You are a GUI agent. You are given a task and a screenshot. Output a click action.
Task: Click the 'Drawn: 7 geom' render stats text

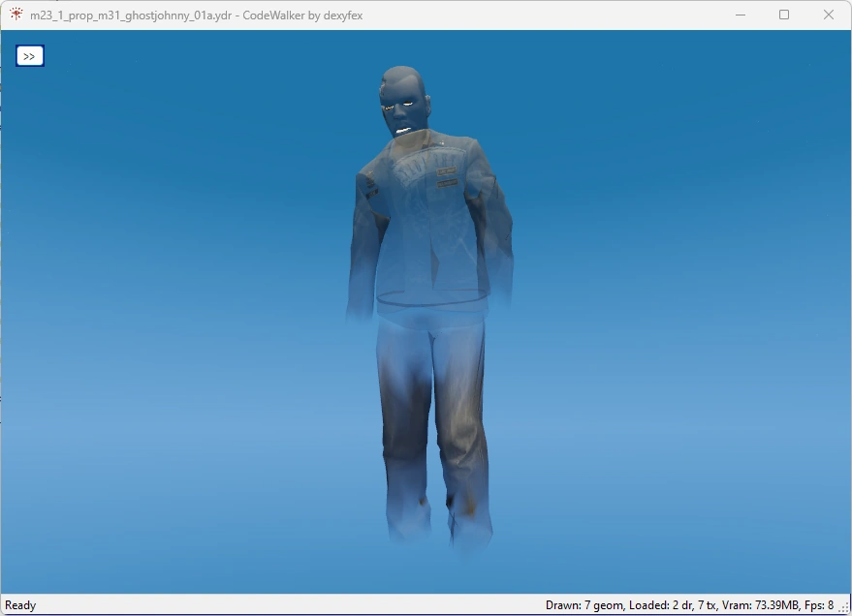[585, 605]
